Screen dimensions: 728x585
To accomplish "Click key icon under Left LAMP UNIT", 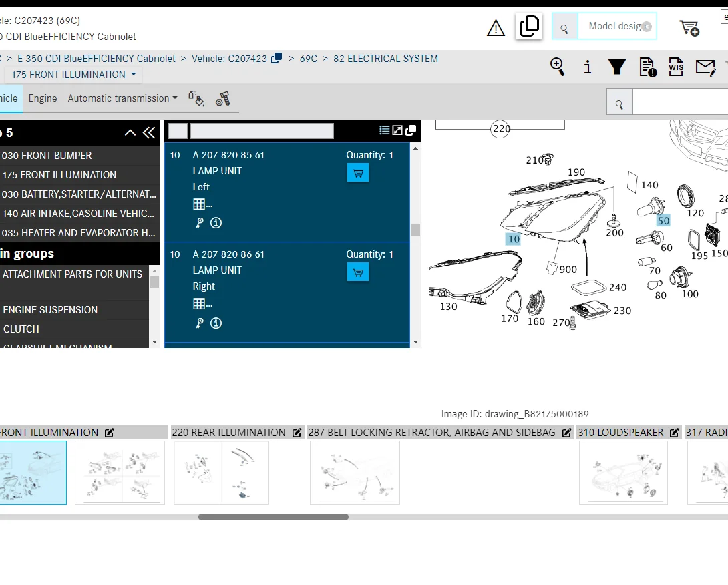I will pos(200,223).
